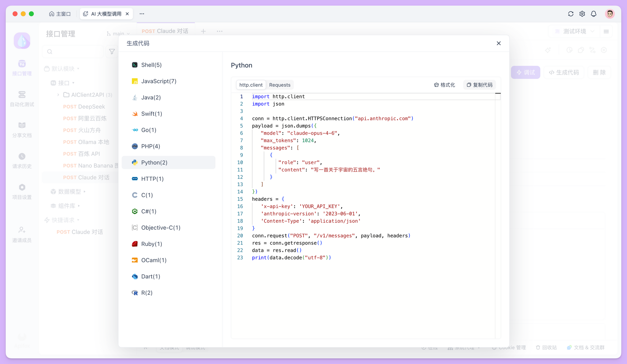Image resolution: width=627 pixels, height=364 pixels.
Task: Select Ruby(1) language option
Action: 151,244
